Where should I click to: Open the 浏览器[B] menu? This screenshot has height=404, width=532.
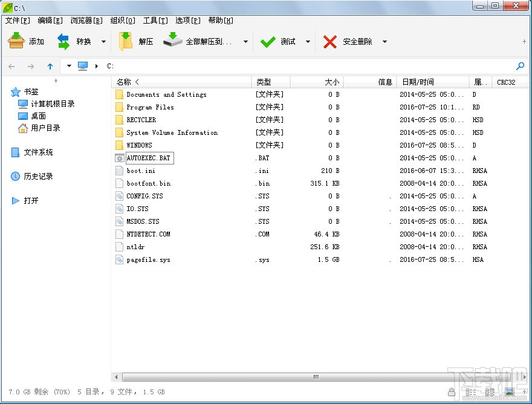[86, 21]
